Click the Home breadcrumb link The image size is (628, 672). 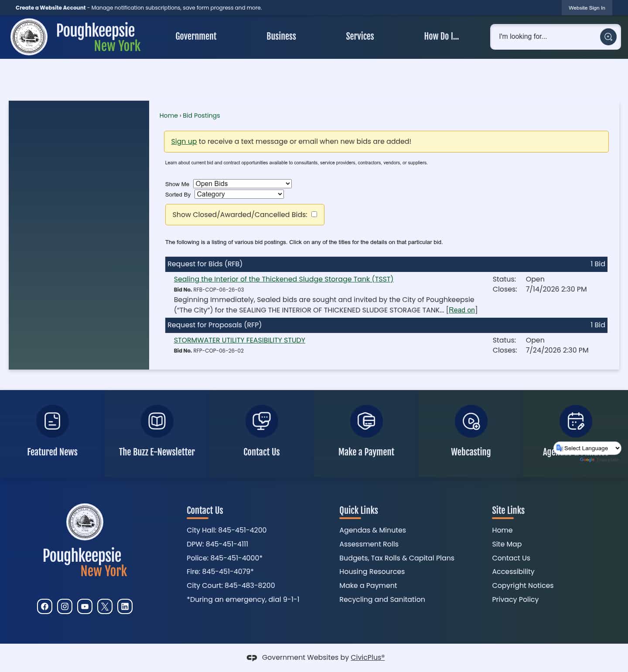pyautogui.click(x=168, y=115)
